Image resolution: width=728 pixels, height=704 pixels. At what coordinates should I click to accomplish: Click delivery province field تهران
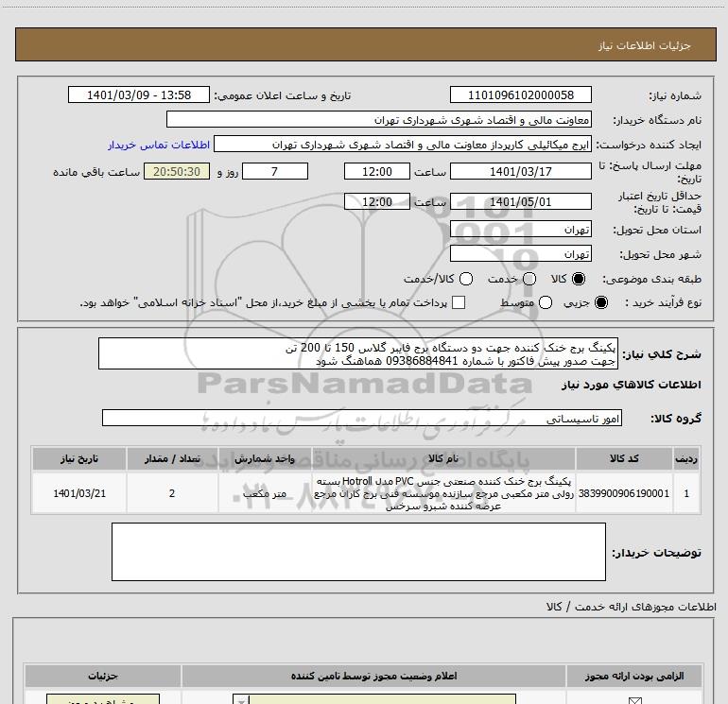520,229
